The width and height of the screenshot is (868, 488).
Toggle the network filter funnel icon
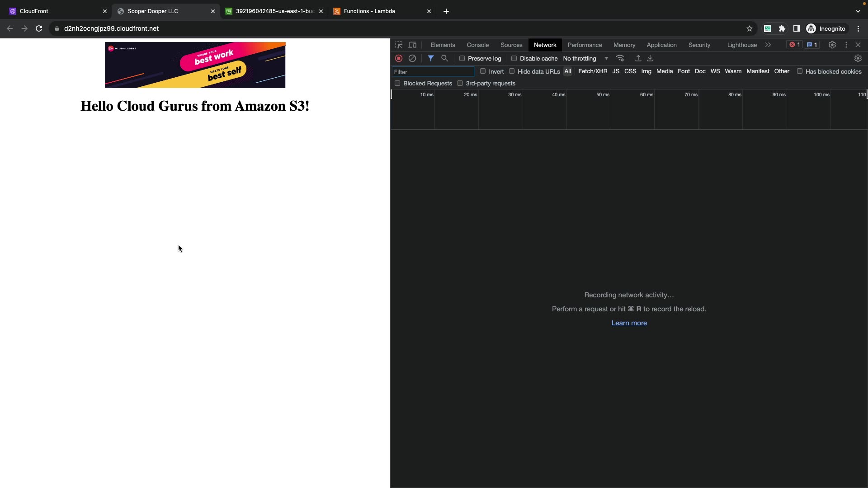(430, 58)
